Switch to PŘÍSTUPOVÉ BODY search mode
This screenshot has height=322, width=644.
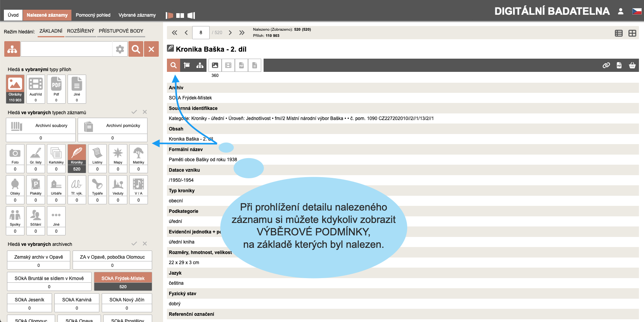pyautogui.click(x=121, y=31)
